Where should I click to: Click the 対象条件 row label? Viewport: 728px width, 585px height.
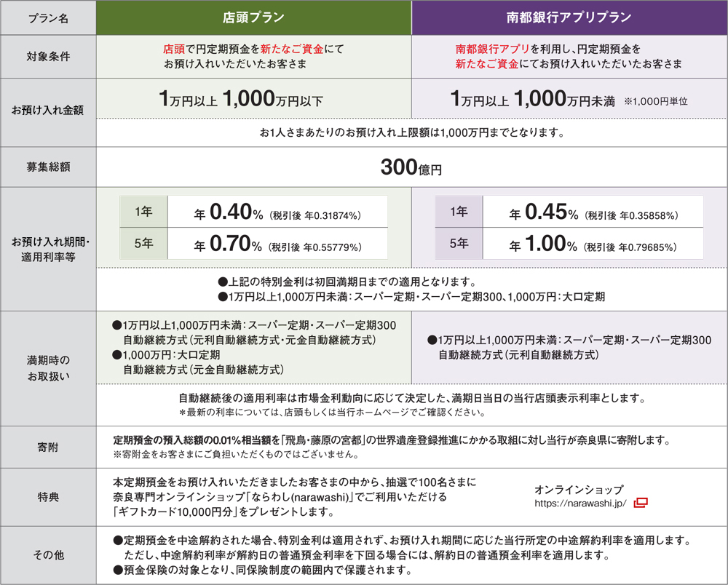click(x=48, y=57)
